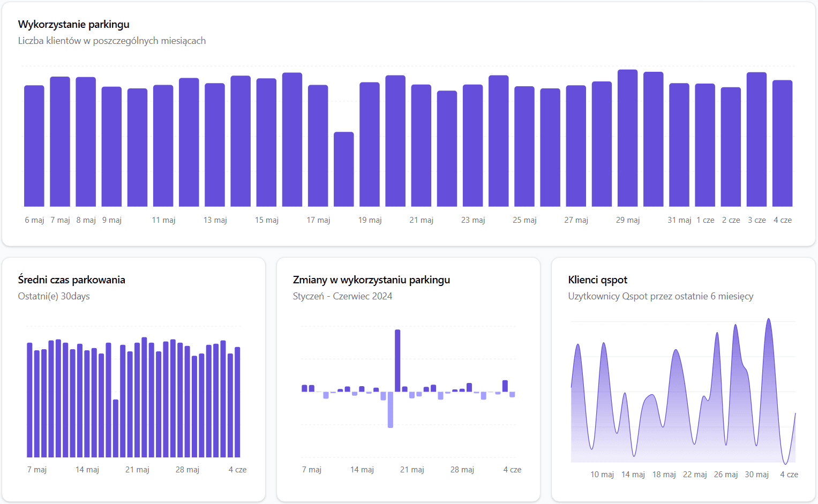Click the largest negative bar in Zmiany chart

(x=391, y=410)
